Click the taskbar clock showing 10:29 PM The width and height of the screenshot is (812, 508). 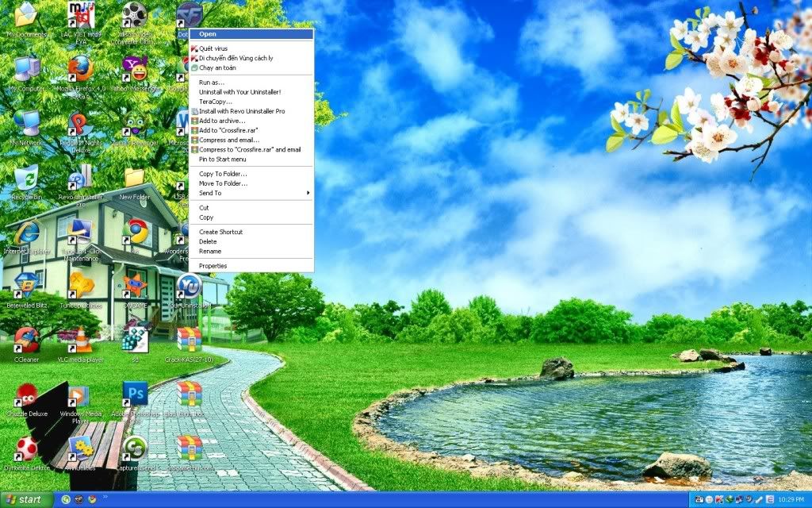pos(791,499)
